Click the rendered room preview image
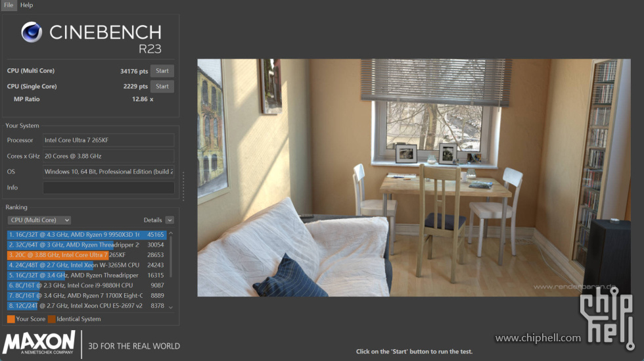This screenshot has width=644, height=361. (413, 178)
